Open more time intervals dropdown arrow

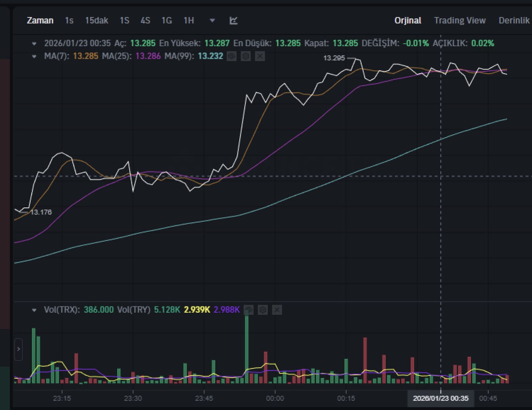click(212, 20)
